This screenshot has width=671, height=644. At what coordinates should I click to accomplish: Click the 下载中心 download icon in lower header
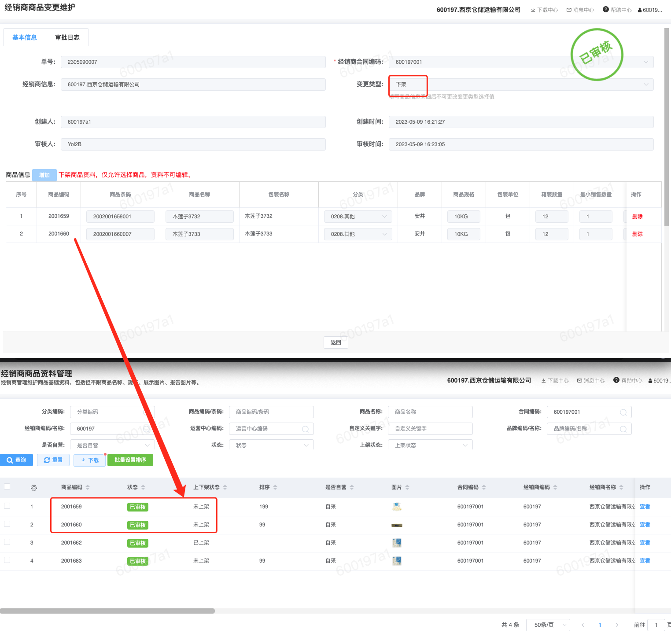coord(544,381)
